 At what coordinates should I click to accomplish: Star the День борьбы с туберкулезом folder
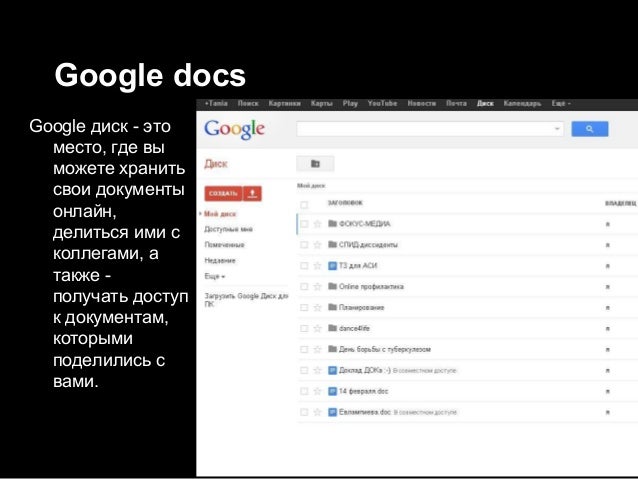[x=317, y=350]
